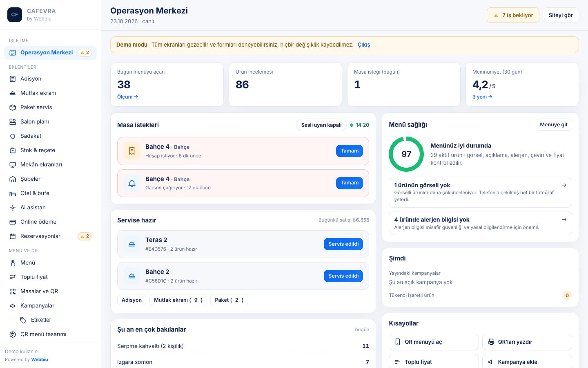Click the 7 iş bekliyor button

tap(513, 15)
